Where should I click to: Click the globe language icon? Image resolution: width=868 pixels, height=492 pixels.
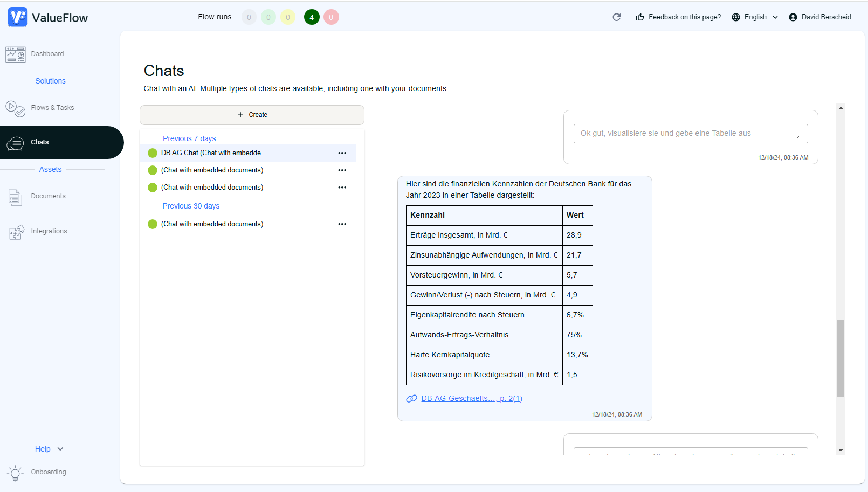pos(736,17)
